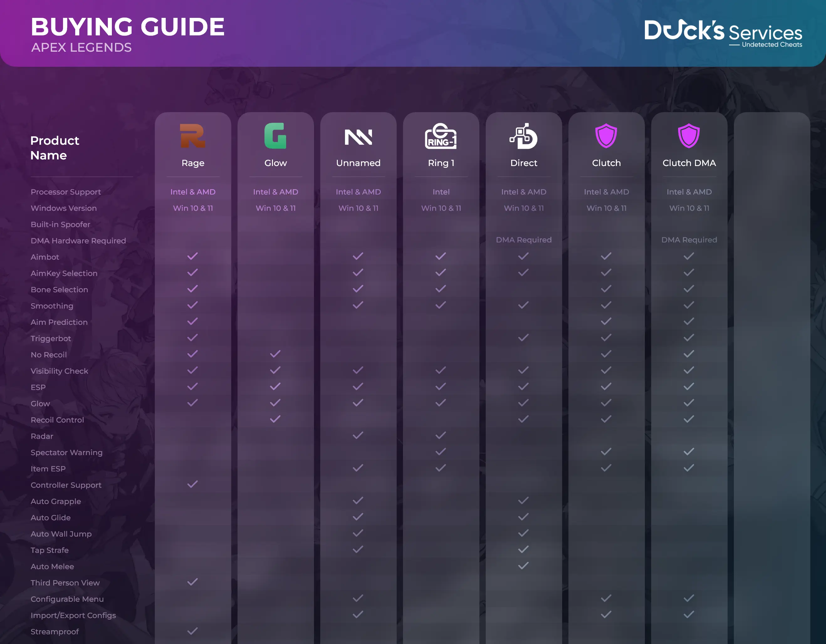Click the Direct column name
826x644 pixels.
coord(524,163)
